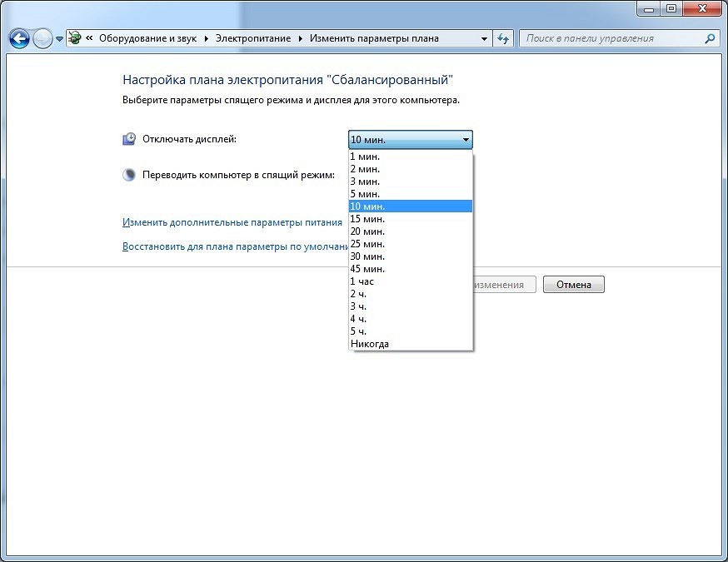Choose '1 мин.' in the list
The width and height of the screenshot is (728, 562).
[x=411, y=157]
